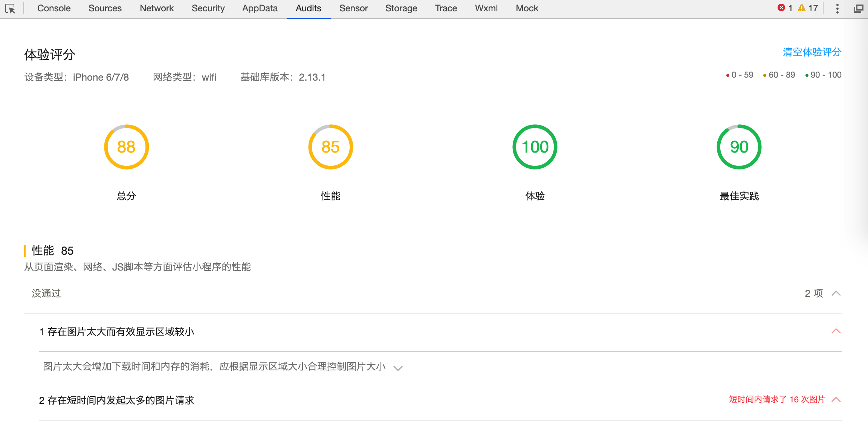Open the three-dot devtools options menu
The height and width of the screenshot is (425, 868).
837,8
